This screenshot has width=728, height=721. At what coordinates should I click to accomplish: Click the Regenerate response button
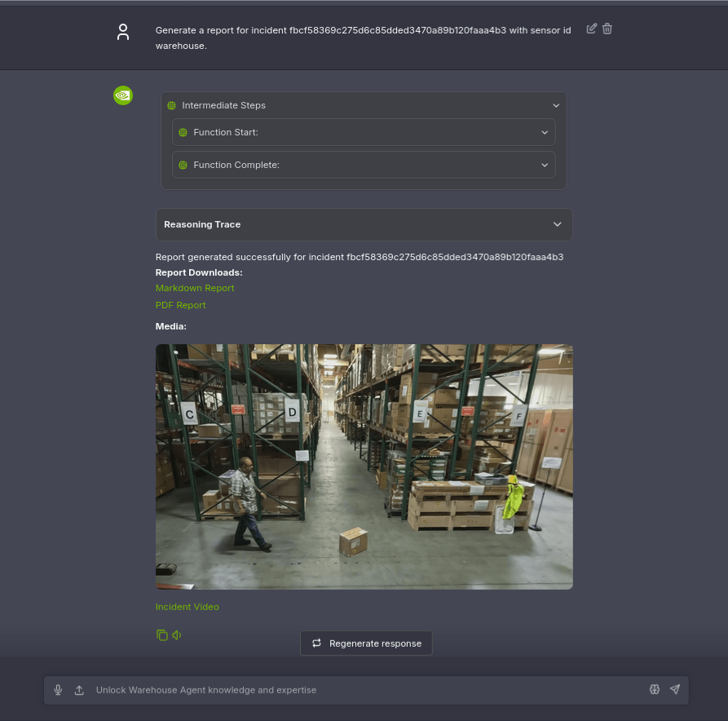tap(366, 644)
